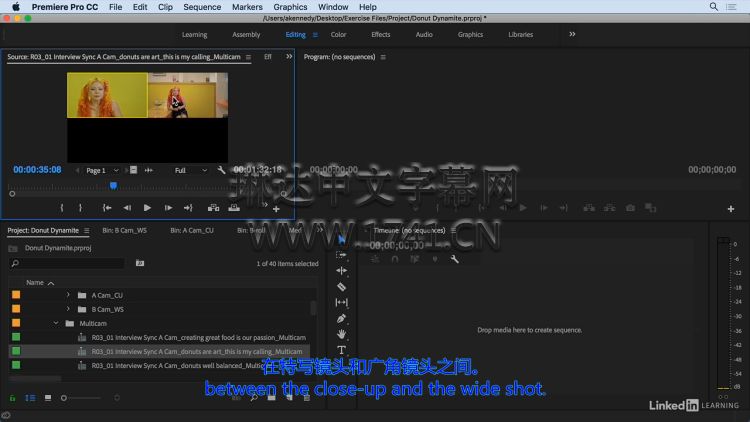Open the Sequence menu
This screenshot has height=422, width=750.
click(x=202, y=7)
